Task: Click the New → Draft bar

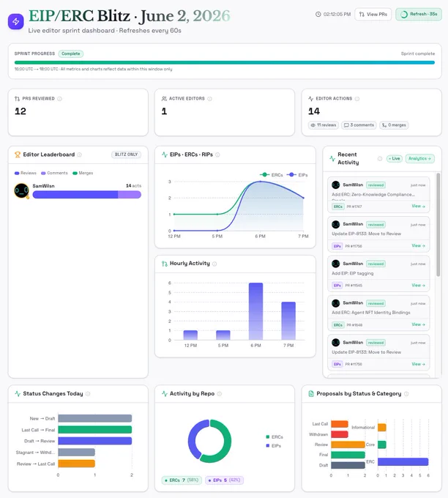Action: [94, 418]
